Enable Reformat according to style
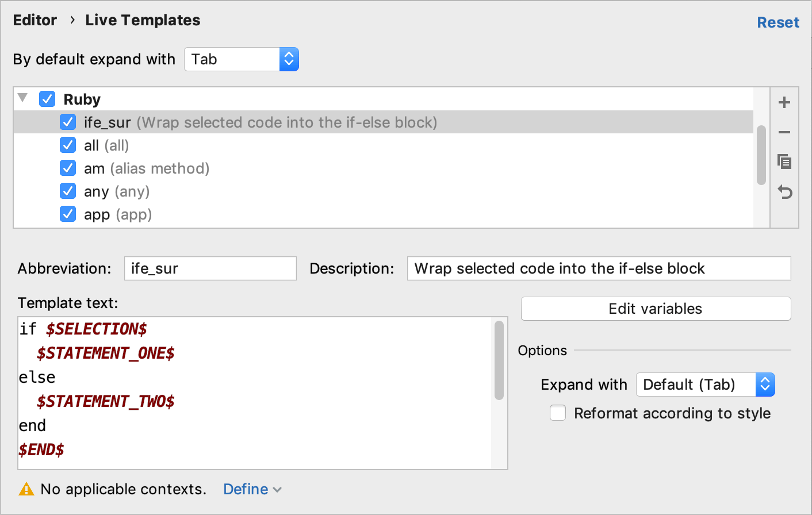This screenshot has height=515, width=812. (x=557, y=413)
